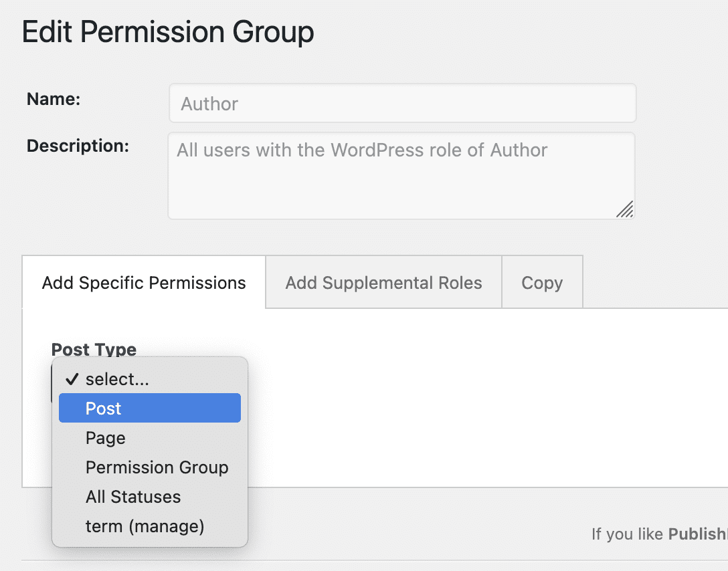
Task: Select "Permission Group" in the open dropdown
Action: [x=157, y=467]
